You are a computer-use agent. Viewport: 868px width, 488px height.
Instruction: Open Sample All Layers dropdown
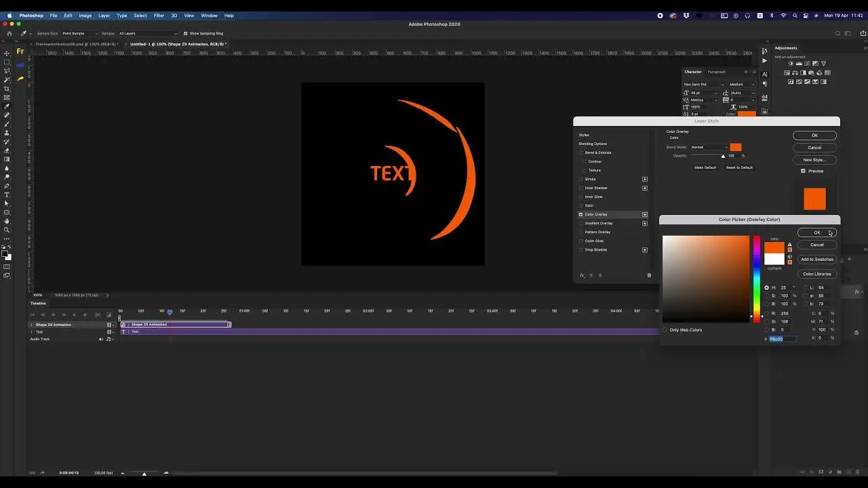148,33
